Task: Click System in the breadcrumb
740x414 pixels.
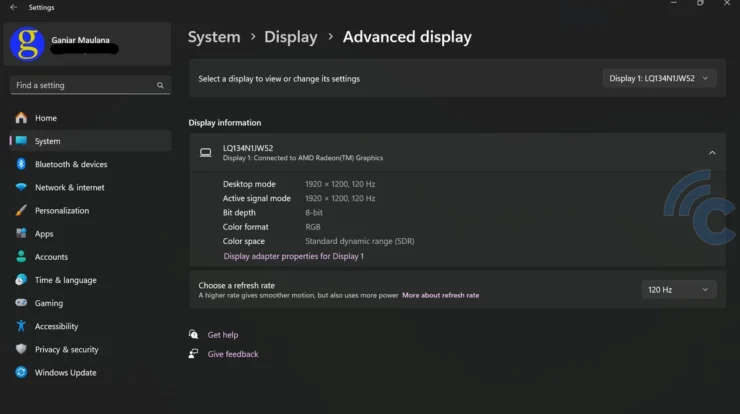Action: [214, 37]
